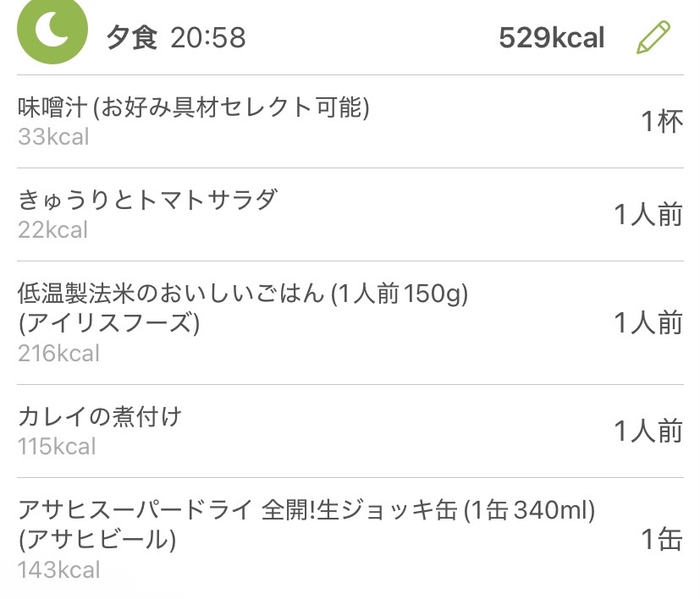The image size is (700, 599).
Task: Click the 1杯 serving amount
Action: coord(661,122)
